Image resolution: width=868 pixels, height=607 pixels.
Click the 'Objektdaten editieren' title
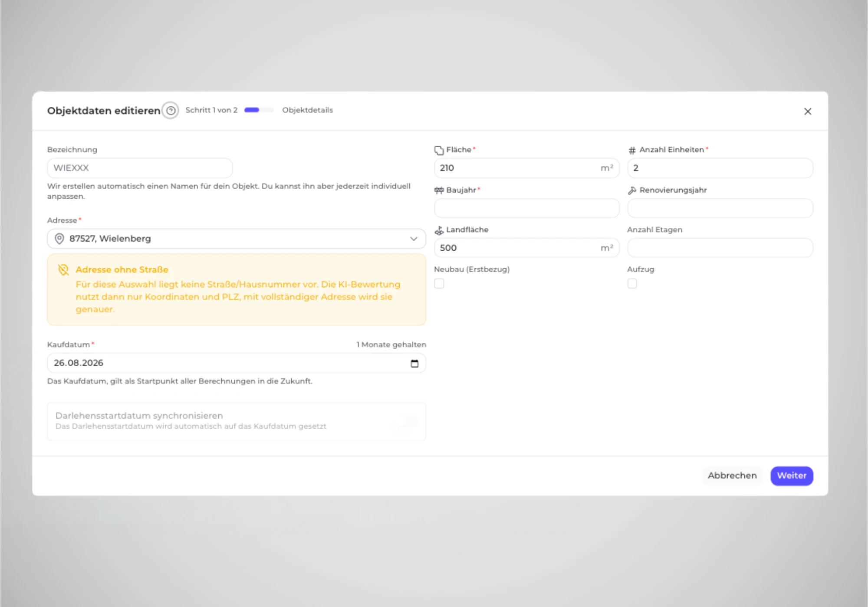[104, 111]
